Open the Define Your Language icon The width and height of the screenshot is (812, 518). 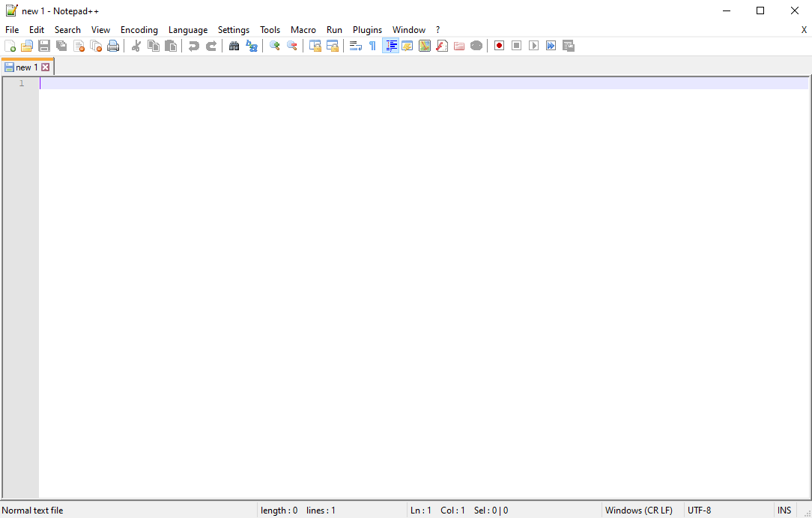407,46
